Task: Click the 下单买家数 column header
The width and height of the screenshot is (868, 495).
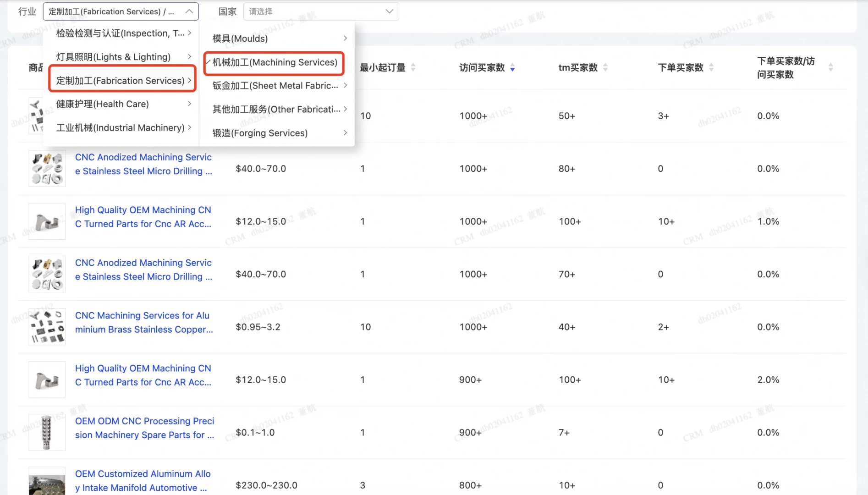Action: tap(681, 67)
